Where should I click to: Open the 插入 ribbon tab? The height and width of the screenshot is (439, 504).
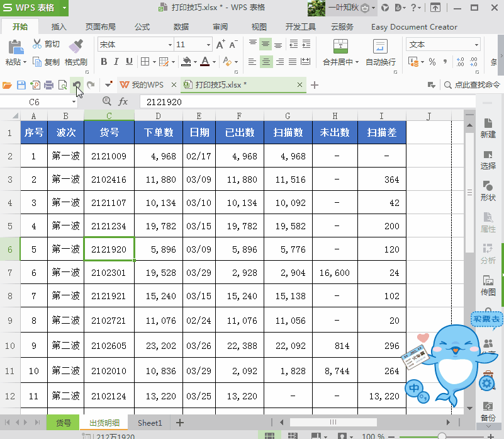(x=59, y=27)
